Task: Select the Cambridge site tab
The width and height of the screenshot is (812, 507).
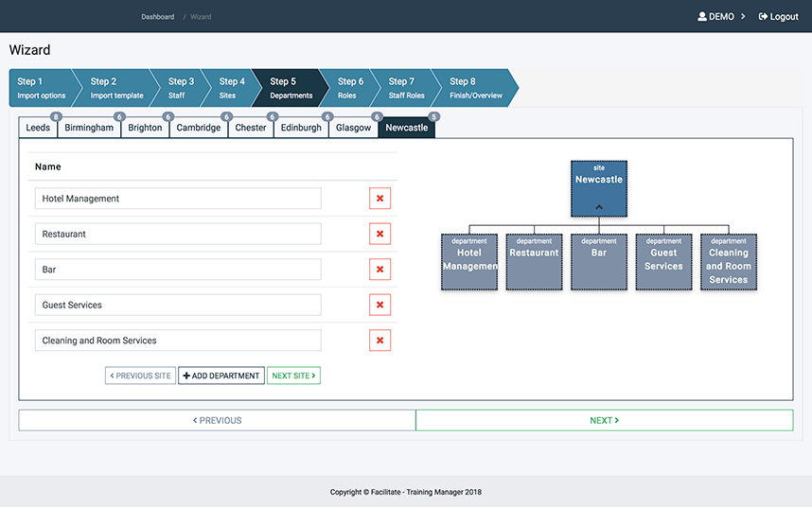Action: click(199, 128)
